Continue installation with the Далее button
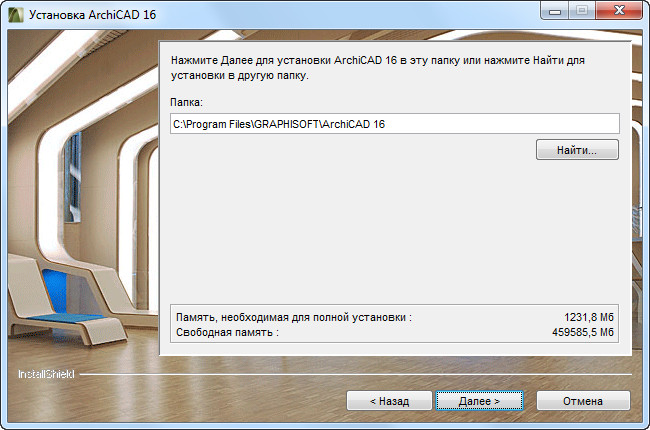 (479, 401)
